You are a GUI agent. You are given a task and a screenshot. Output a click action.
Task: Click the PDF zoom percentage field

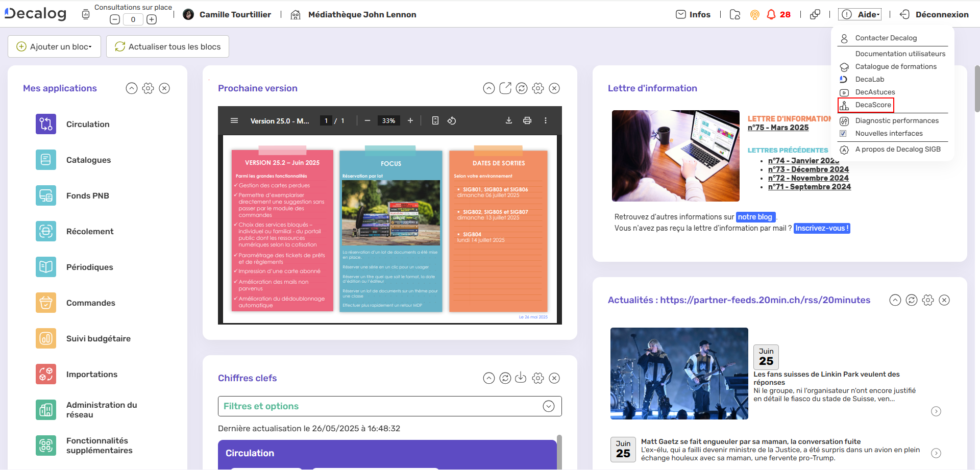(x=388, y=121)
